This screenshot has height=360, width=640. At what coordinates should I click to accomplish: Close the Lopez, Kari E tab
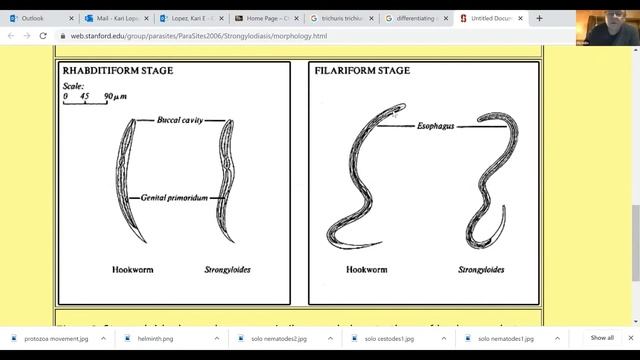(x=221, y=18)
